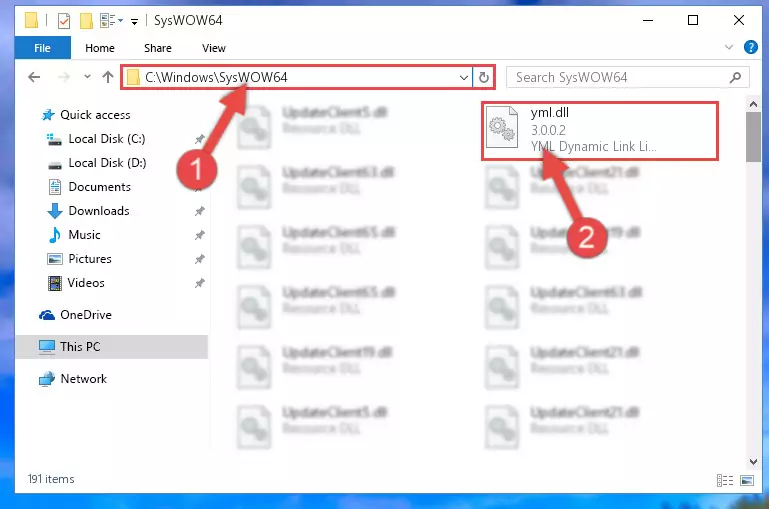The height and width of the screenshot is (509, 769).
Task: Go back with the Back arrow
Action: click(34, 77)
